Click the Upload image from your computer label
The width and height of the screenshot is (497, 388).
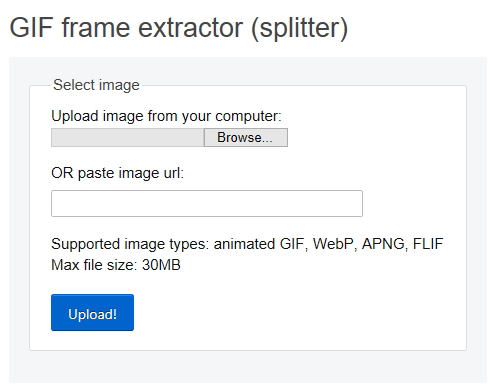(166, 116)
